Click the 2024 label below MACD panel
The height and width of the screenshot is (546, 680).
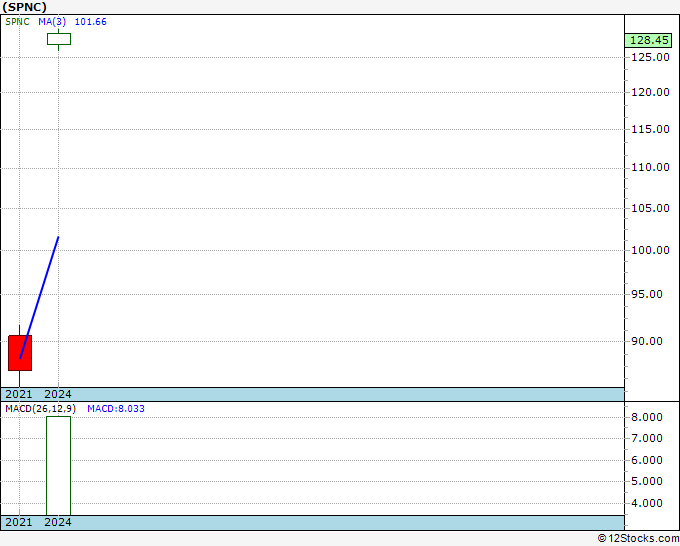[58, 522]
